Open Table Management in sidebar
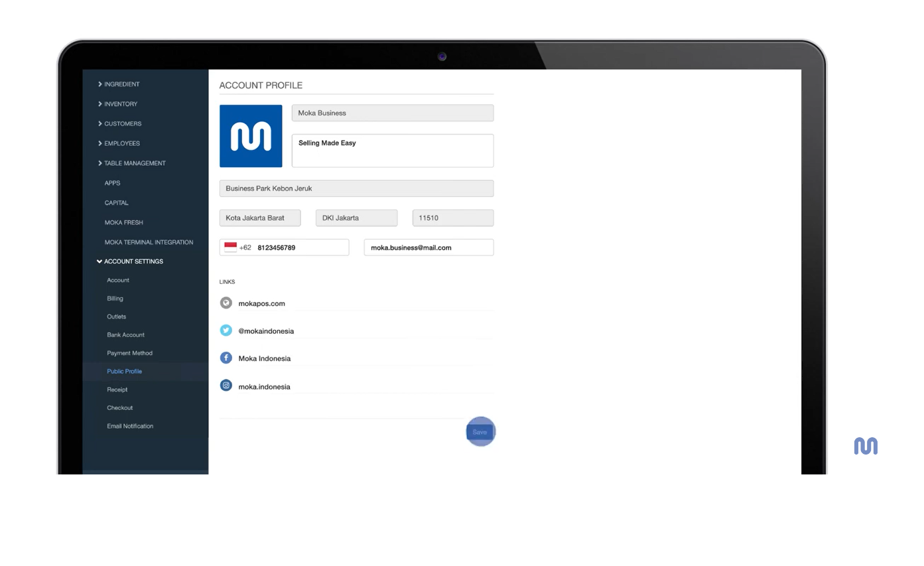The width and height of the screenshot is (924, 566). coord(134,163)
